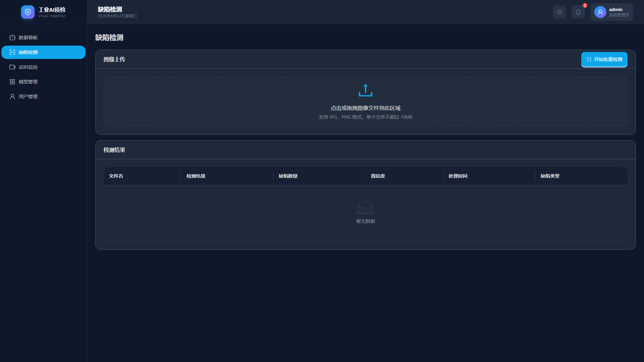Go to 实时监控 page
The height and width of the screenshot is (362, 644).
44,67
